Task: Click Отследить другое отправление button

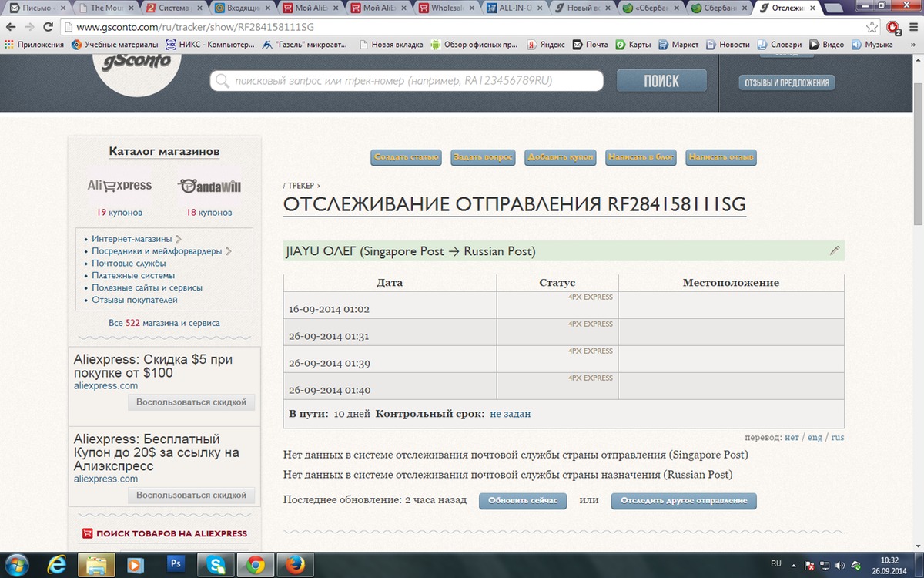Action: coord(684,501)
